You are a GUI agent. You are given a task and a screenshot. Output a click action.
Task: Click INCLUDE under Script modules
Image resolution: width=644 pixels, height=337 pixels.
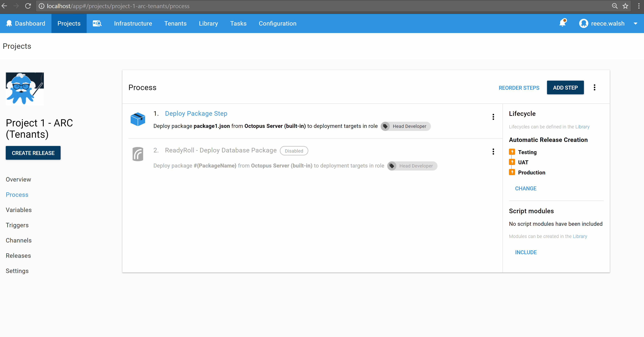526,252
